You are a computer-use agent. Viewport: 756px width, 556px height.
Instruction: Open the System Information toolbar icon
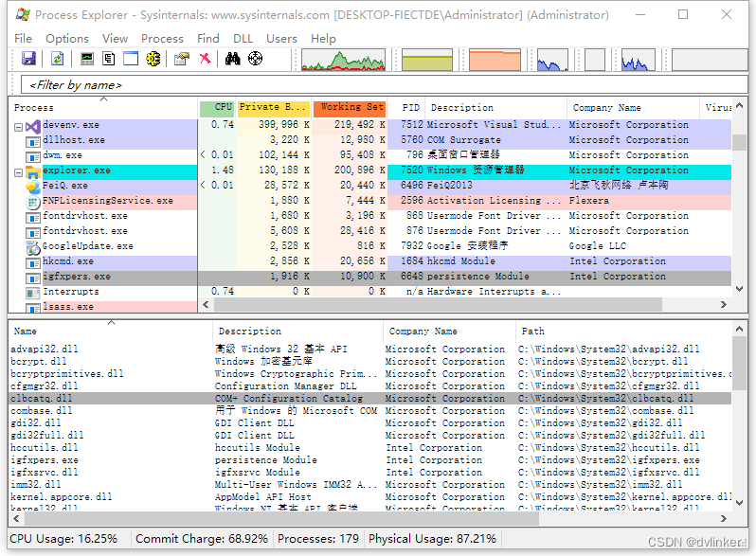coord(87,59)
